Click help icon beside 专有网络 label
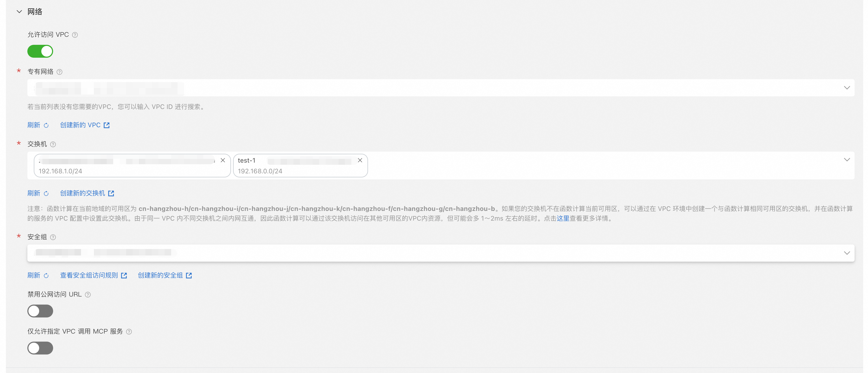The image size is (868, 373). (60, 72)
